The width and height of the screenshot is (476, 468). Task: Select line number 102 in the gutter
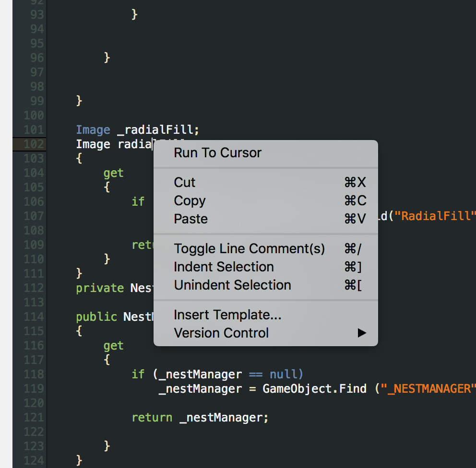pos(33,144)
